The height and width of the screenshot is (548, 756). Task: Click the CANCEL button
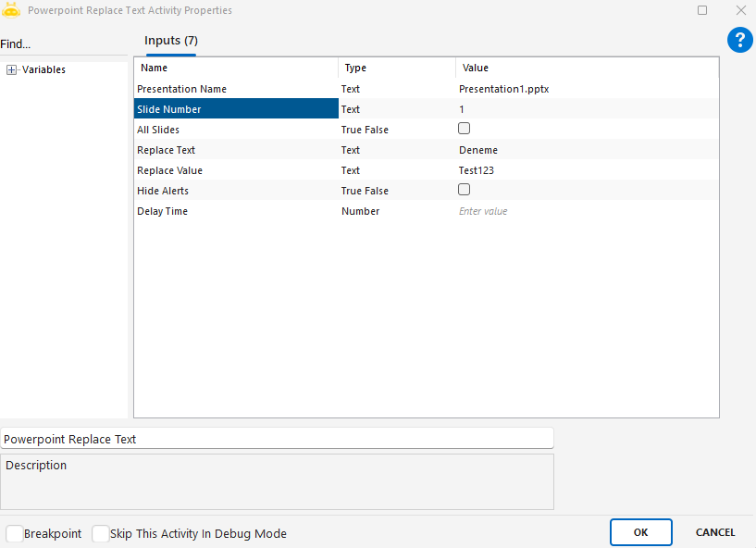[x=715, y=532]
